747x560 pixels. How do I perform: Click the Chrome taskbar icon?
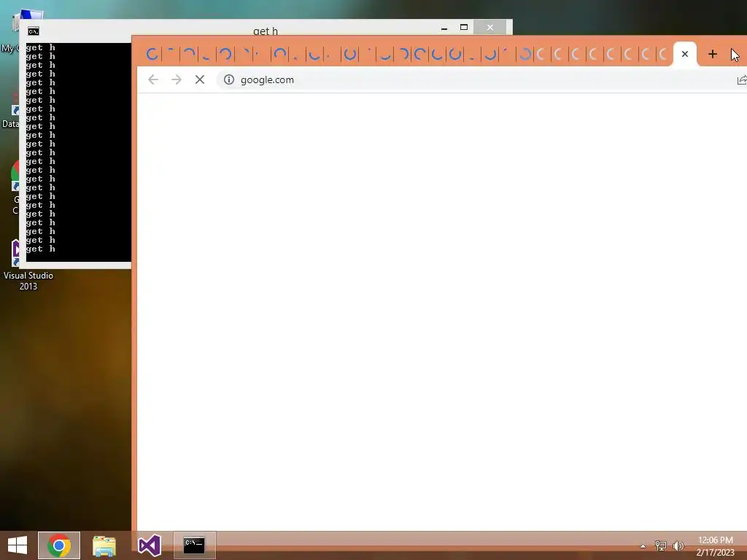(x=59, y=545)
